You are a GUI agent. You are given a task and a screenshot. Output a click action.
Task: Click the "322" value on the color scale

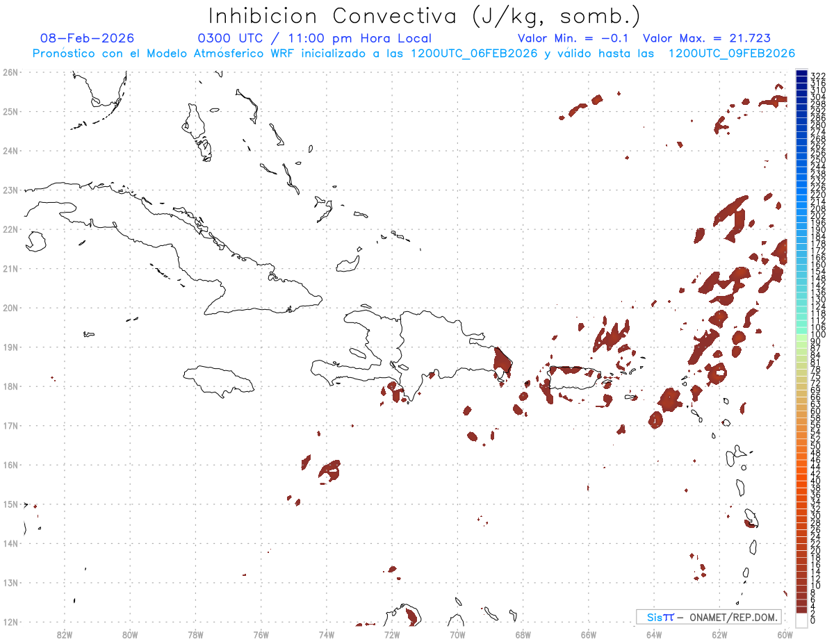818,76
